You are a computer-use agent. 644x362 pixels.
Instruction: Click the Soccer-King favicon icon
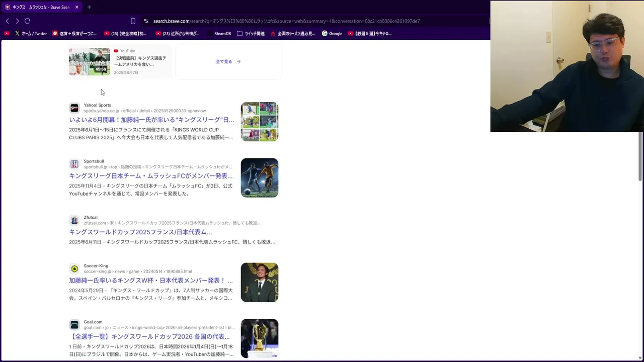tap(74, 268)
